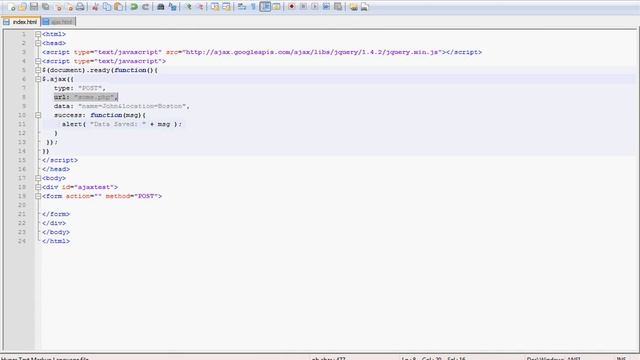Screen dimensions: 640x360
Task: Collapse the ajaxtest div fold on line 18
Action: [38, 187]
